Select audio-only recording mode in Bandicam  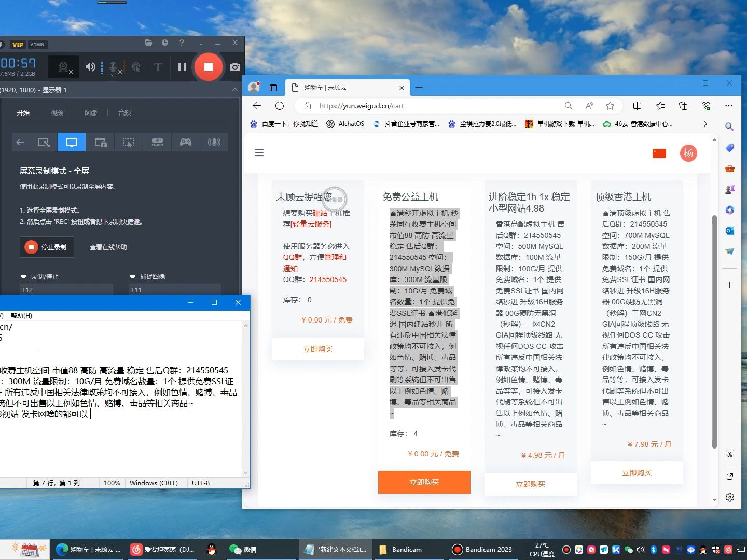click(x=214, y=142)
